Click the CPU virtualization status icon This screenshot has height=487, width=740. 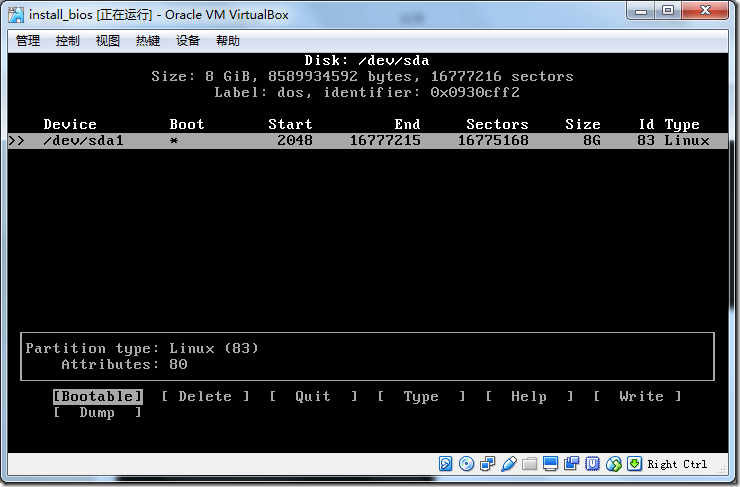coord(592,464)
